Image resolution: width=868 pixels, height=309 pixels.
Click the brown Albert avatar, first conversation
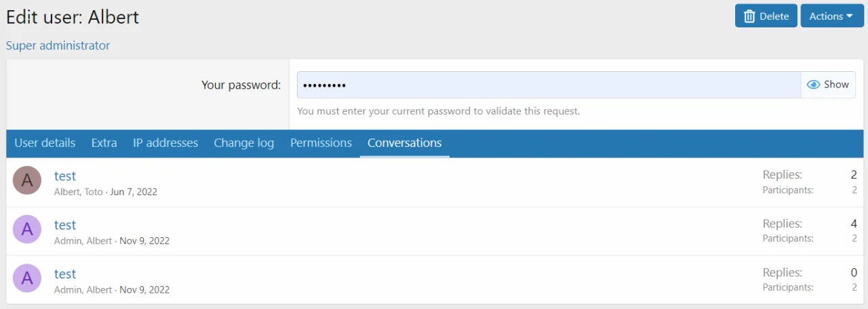pyautogui.click(x=27, y=180)
